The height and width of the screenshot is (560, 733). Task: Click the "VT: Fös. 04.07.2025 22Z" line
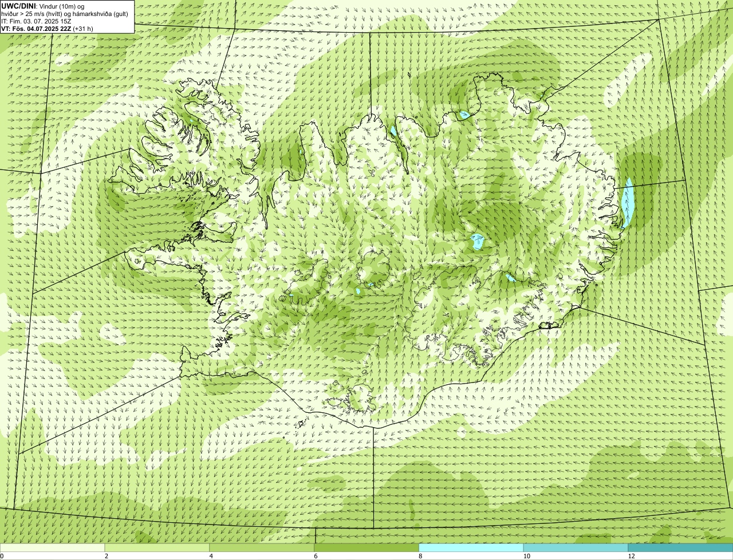coord(36,29)
